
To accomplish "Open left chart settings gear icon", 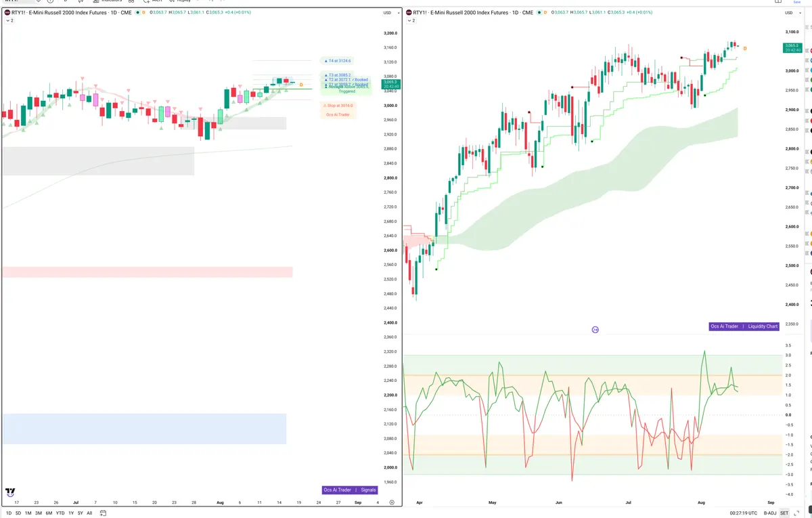I will (392, 502).
